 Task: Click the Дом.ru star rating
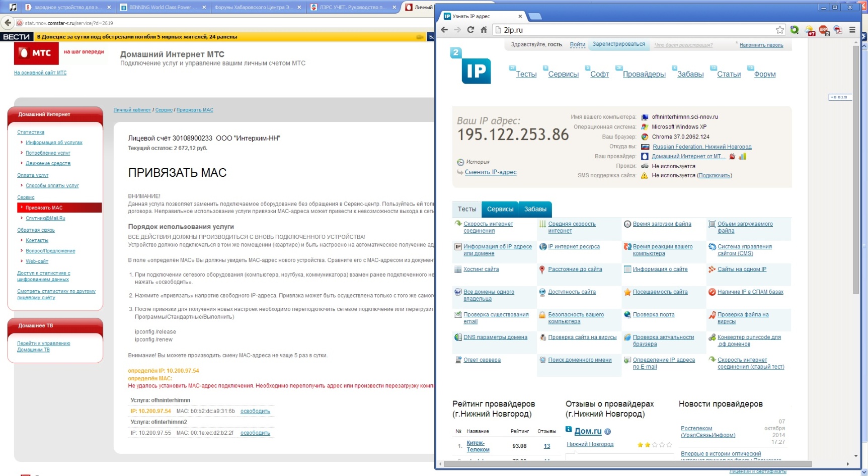click(654, 445)
